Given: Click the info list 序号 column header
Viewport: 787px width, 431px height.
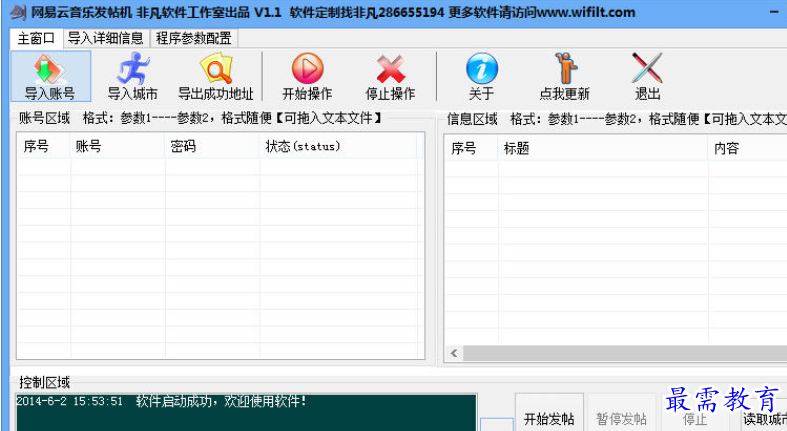Looking at the screenshot, I should pyautogui.click(x=471, y=148).
